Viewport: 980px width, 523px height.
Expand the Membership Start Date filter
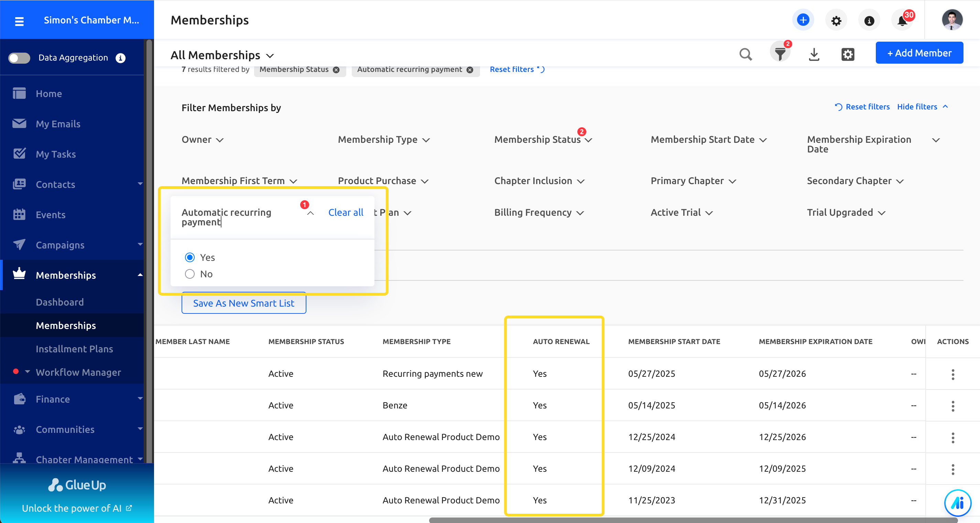pyautogui.click(x=708, y=139)
